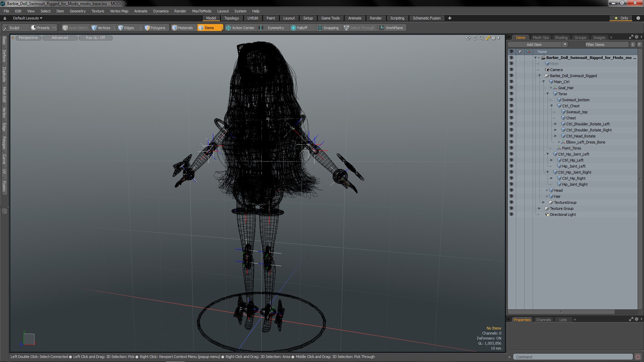
Task: Click the Ray GL Off status indicator
Action: [95, 38]
